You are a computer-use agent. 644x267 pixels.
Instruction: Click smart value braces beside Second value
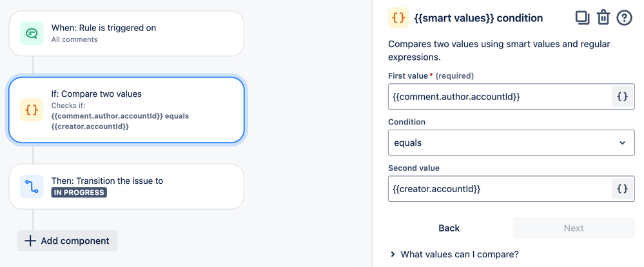pos(622,189)
